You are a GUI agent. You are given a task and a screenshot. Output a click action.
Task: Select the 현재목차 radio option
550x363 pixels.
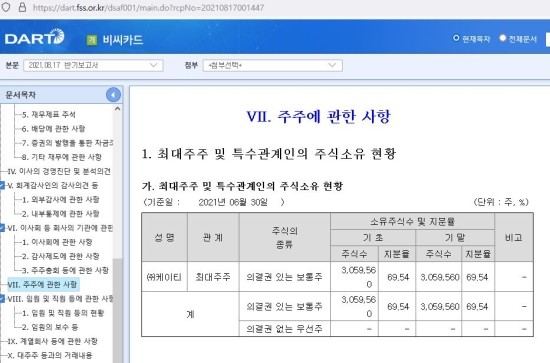tap(456, 38)
